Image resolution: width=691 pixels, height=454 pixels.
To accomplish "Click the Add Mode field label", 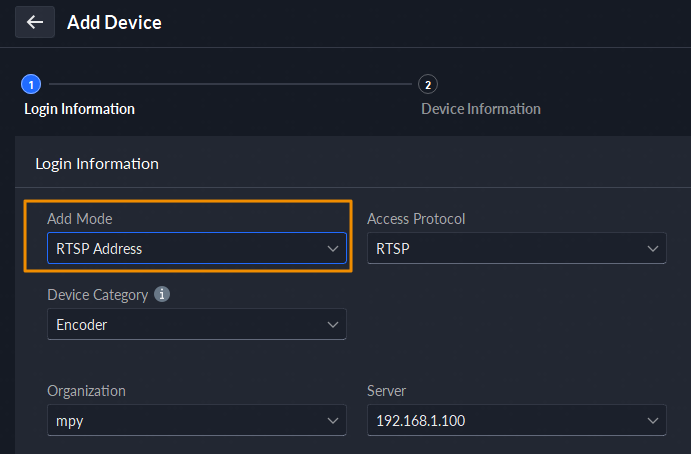I will pyautogui.click(x=80, y=219).
